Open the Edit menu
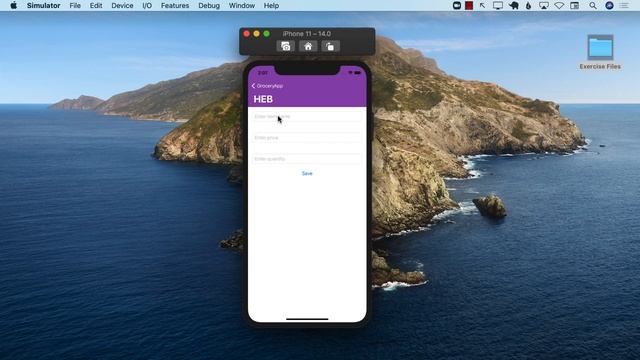This screenshot has height=360, width=640. tap(96, 6)
